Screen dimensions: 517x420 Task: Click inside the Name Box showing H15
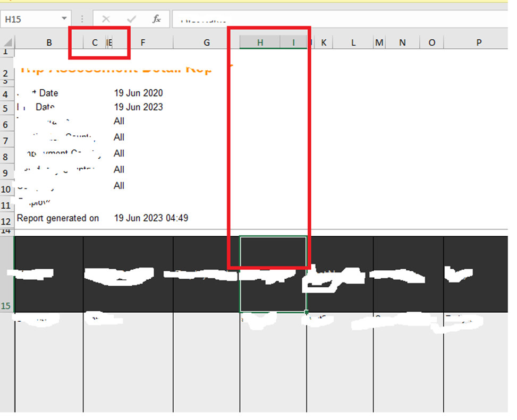tap(31, 19)
